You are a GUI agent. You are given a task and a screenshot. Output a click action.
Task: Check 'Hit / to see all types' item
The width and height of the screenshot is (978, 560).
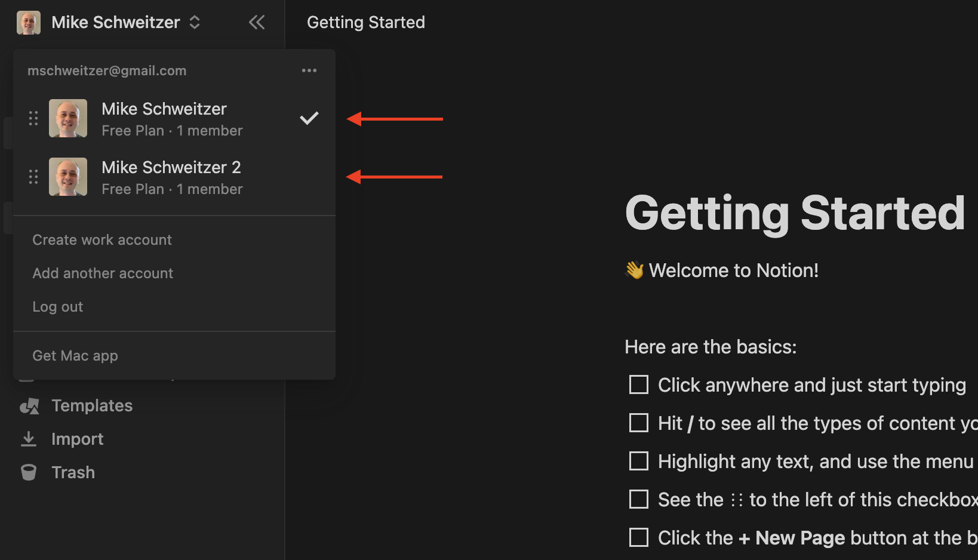tap(639, 423)
